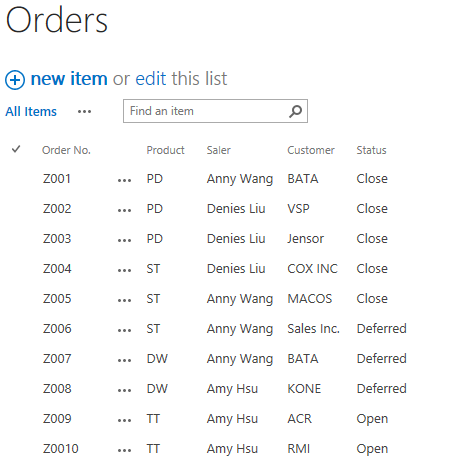The height and width of the screenshot is (463, 460).
Task: Open order Z009 title
Action: (x=57, y=418)
